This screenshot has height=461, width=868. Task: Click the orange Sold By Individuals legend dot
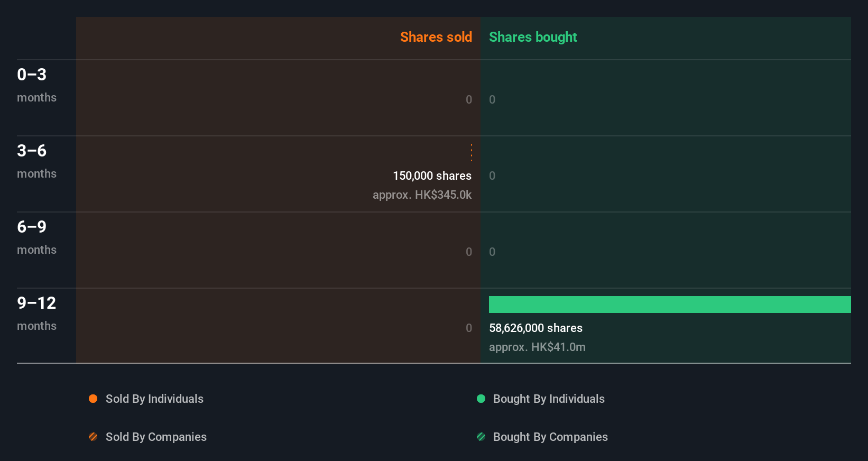click(x=93, y=399)
